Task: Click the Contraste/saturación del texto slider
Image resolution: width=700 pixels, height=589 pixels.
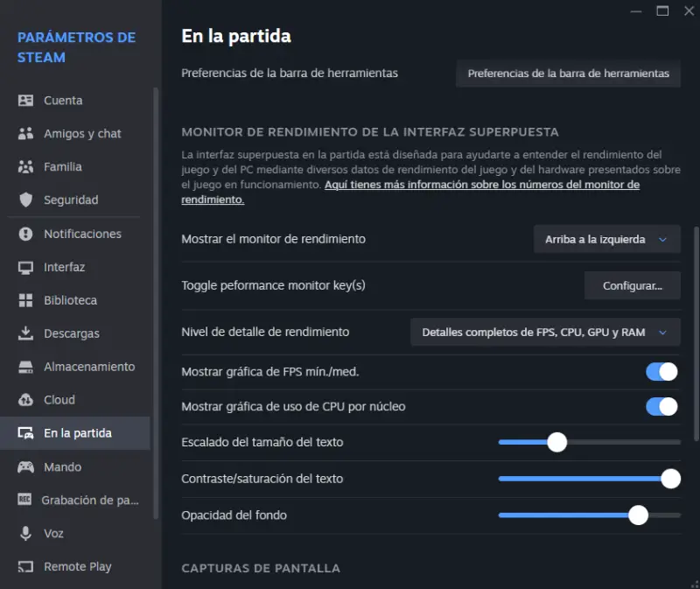Action: point(589,479)
